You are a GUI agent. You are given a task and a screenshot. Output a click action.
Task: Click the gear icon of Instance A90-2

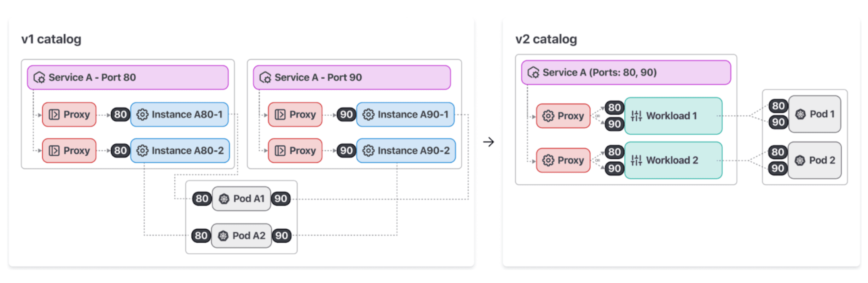[x=368, y=151]
